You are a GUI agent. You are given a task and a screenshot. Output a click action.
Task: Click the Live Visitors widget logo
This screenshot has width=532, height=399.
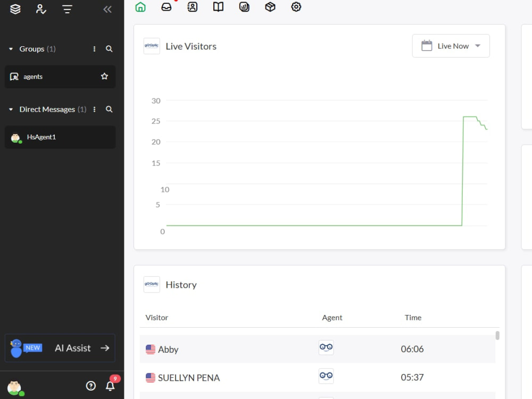[x=152, y=46]
